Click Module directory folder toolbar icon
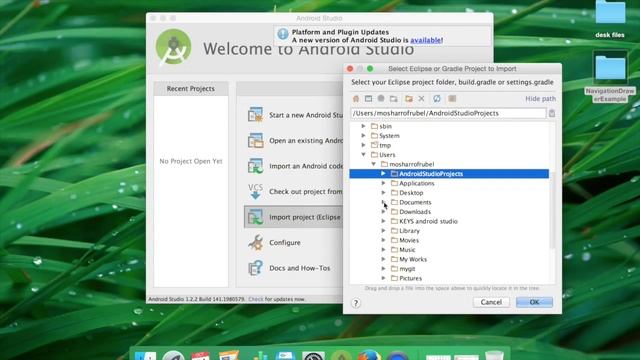The image size is (640, 360). coord(393,99)
